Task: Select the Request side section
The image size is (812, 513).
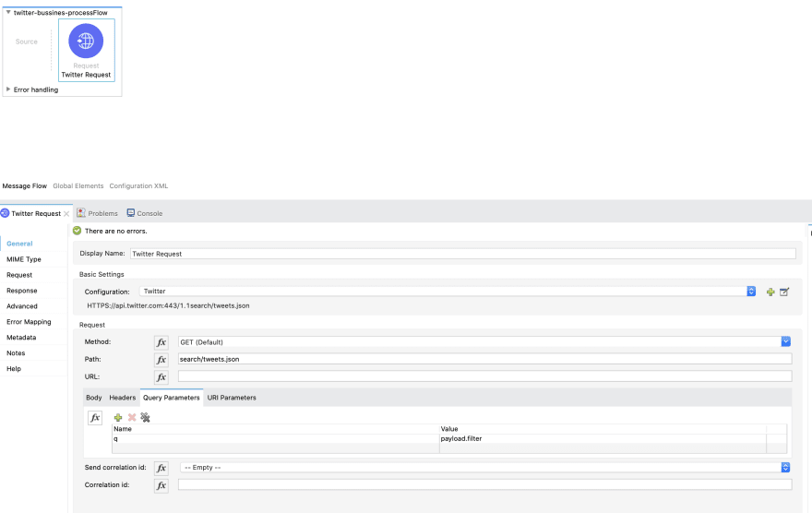Action: click(19, 275)
